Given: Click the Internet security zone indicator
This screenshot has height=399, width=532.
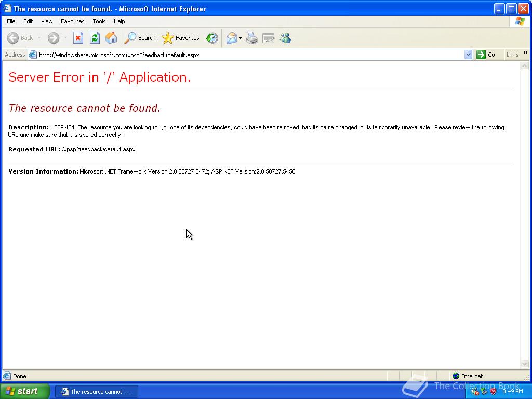Looking at the screenshot, I should (468, 376).
